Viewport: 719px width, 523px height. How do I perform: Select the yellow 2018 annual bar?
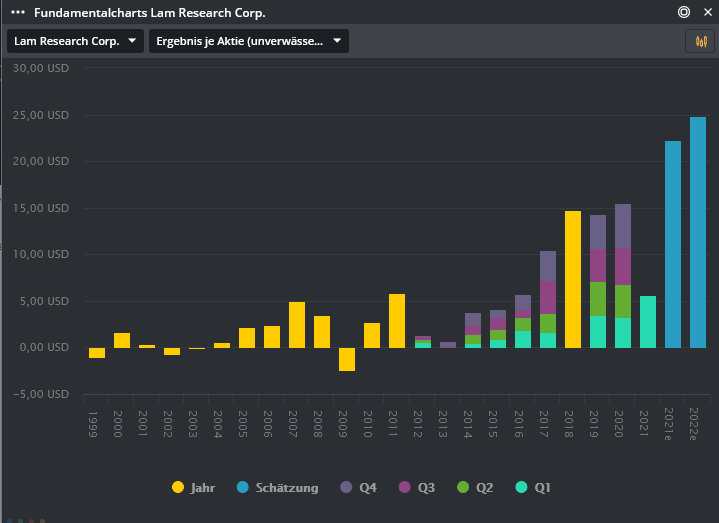coord(573,279)
